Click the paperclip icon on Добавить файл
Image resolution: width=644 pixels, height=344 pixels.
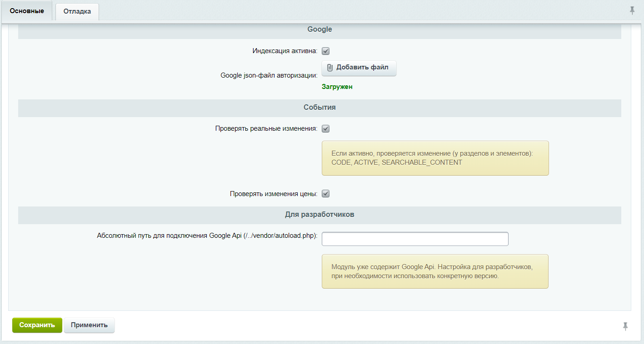pyautogui.click(x=330, y=68)
